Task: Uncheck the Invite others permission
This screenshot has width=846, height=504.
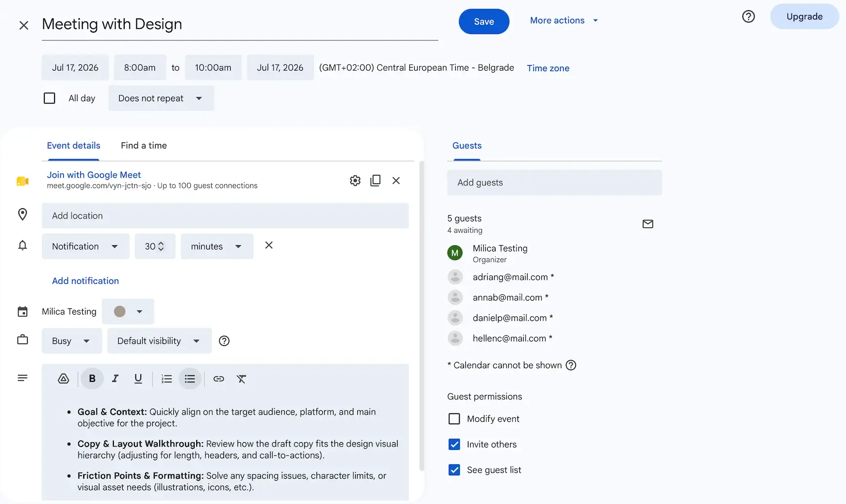Action: click(x=454, y=444)
